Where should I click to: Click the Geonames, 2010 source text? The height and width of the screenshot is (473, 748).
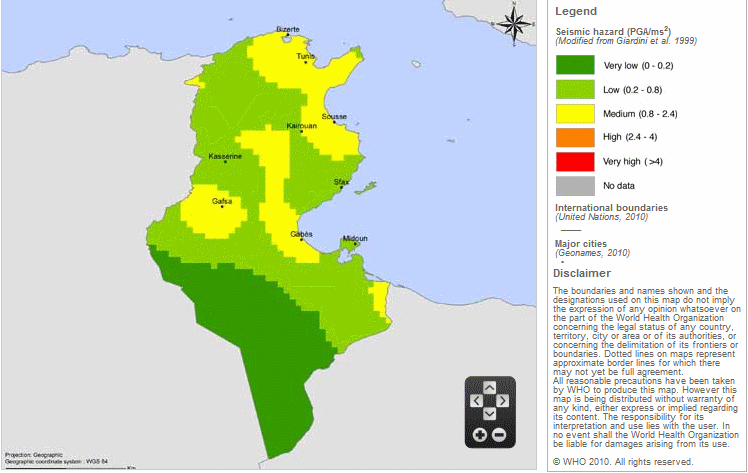592,253
